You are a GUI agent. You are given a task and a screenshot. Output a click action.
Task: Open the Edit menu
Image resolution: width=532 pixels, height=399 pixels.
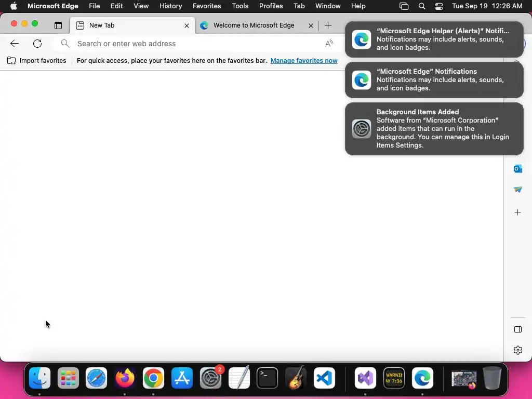(117, 6)
